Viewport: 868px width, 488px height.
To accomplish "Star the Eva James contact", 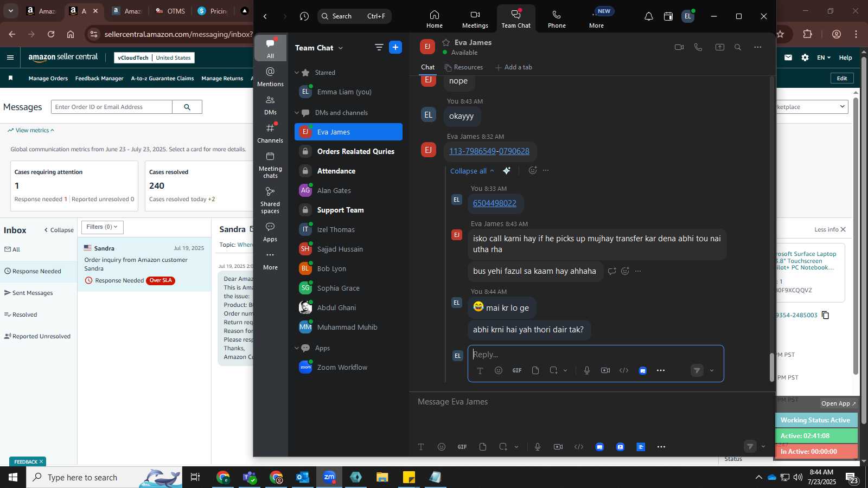I will pyautogui.click(x=446, y=42).
